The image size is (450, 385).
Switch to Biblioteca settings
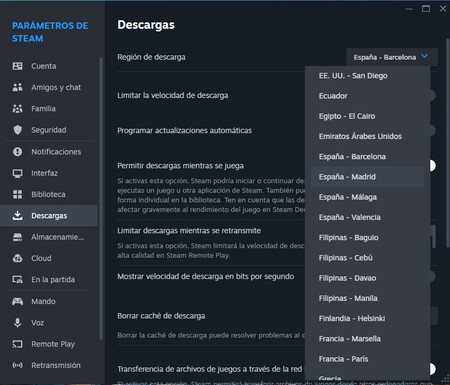coord(50,194)
